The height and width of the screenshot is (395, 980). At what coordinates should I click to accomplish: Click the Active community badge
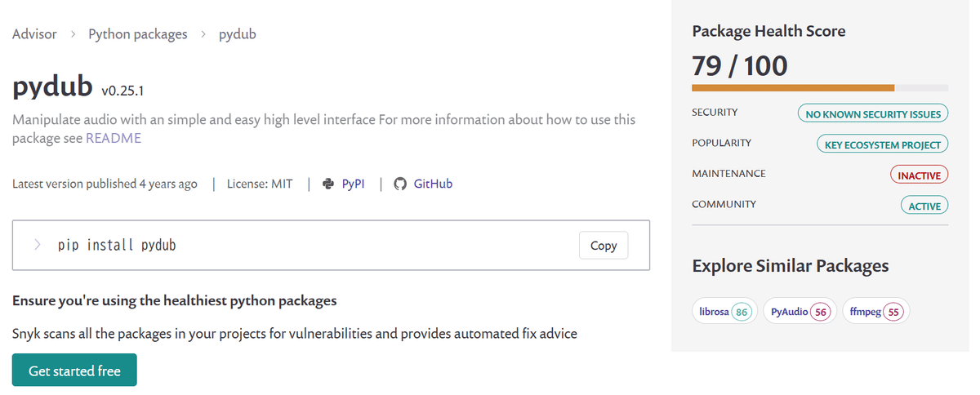[x=924, y=206]
